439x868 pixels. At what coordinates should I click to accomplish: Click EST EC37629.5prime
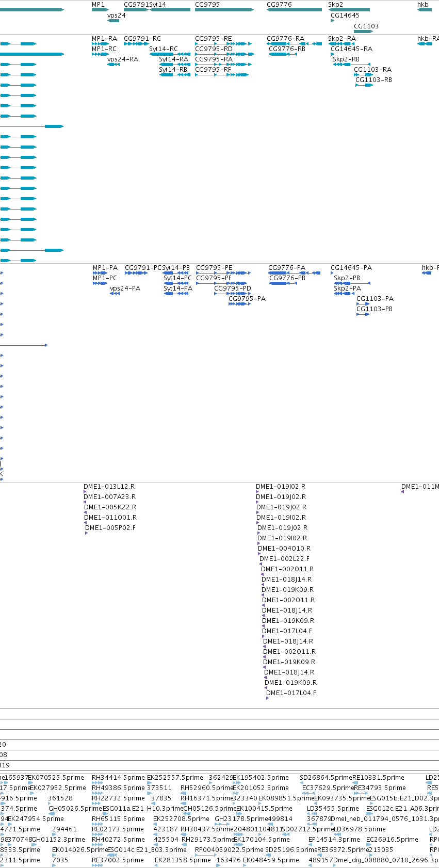pos(328,788)
